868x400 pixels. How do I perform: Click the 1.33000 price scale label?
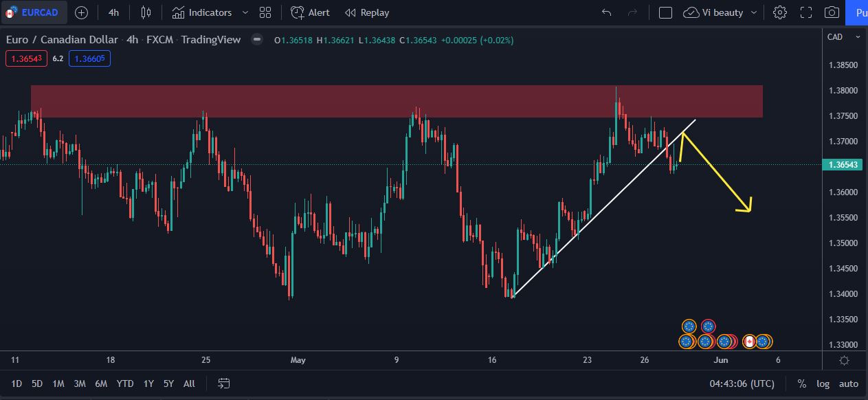point(843,345)
